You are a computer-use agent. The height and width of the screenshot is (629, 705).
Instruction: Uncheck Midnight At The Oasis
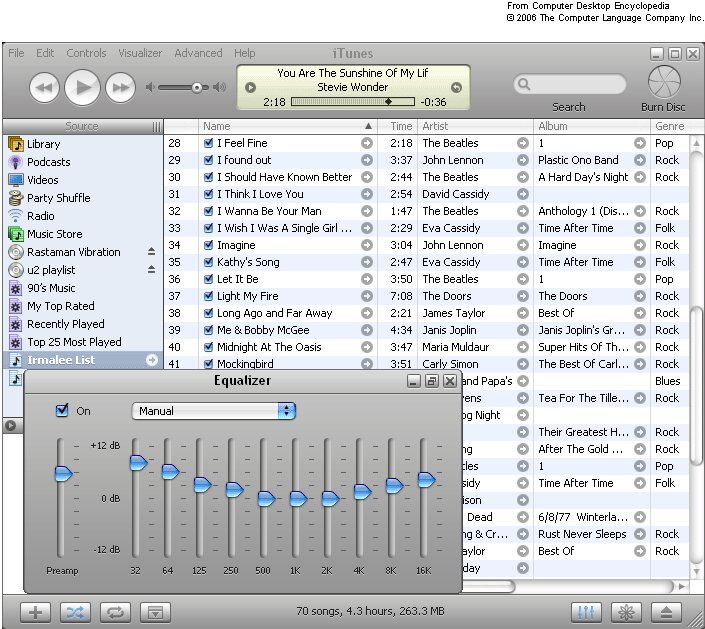(208, 347)
